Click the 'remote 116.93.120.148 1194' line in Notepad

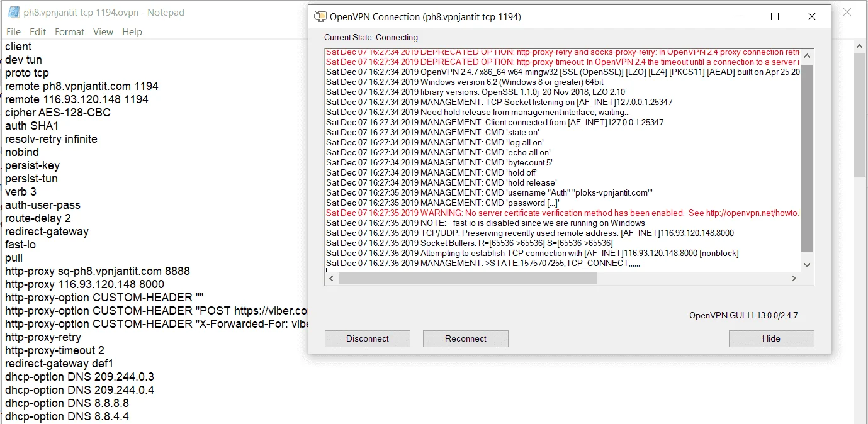point(77,99)
